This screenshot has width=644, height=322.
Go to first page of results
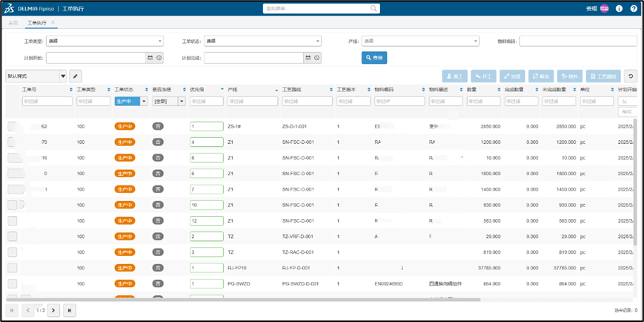(x=12, y=310)
